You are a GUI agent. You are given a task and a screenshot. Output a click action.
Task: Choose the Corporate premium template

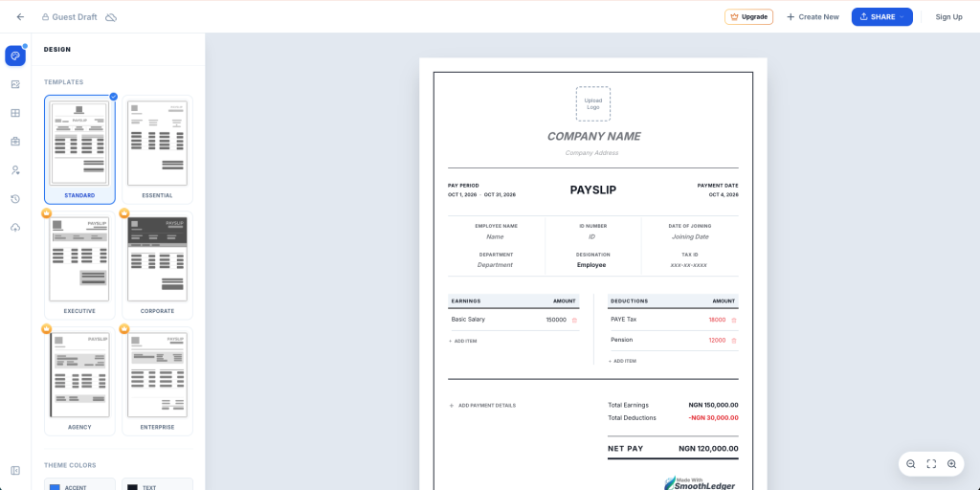(158, 265)
